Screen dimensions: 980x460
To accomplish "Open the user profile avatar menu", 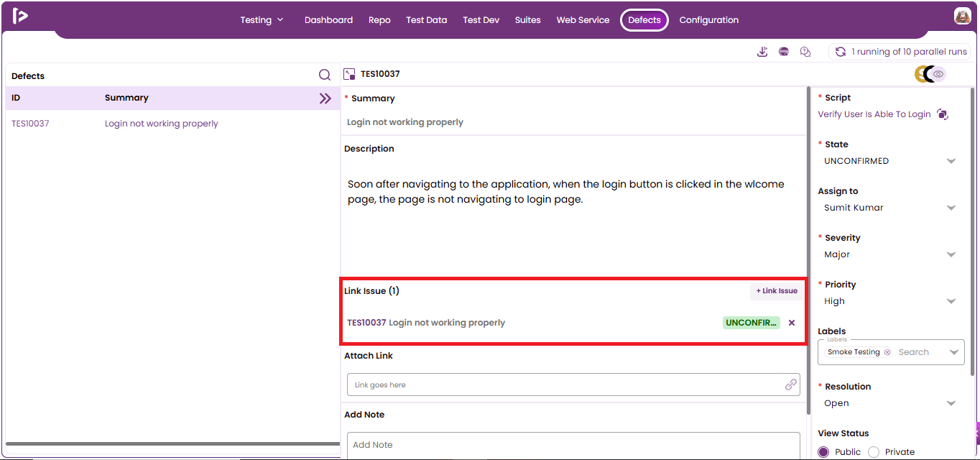I will (x=962, y=17).
